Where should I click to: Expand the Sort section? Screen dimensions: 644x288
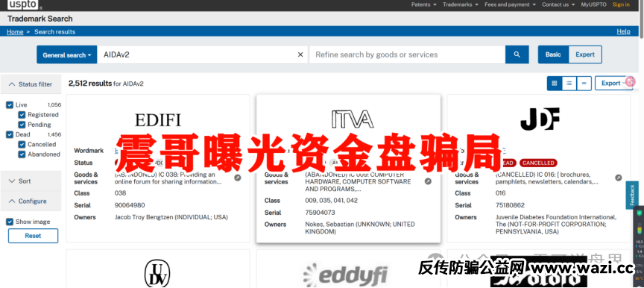click(31, 181)
